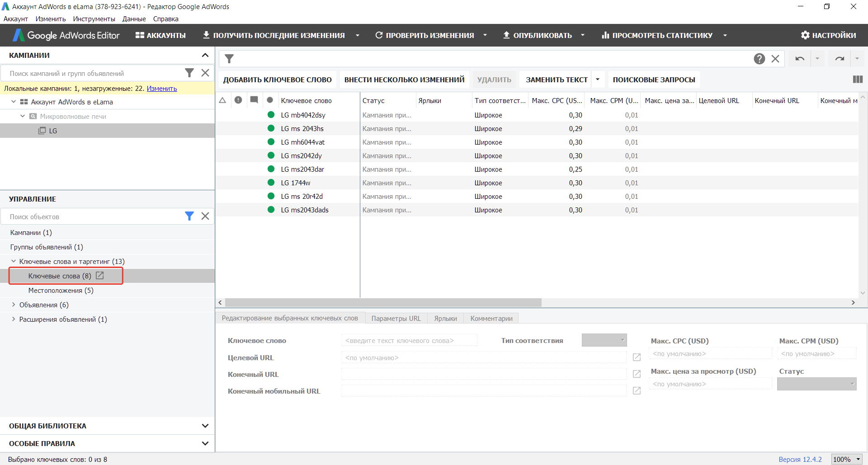Open Статус combo box in editor
This screenshot has height=465, width=868.
[x=816, y=384]
